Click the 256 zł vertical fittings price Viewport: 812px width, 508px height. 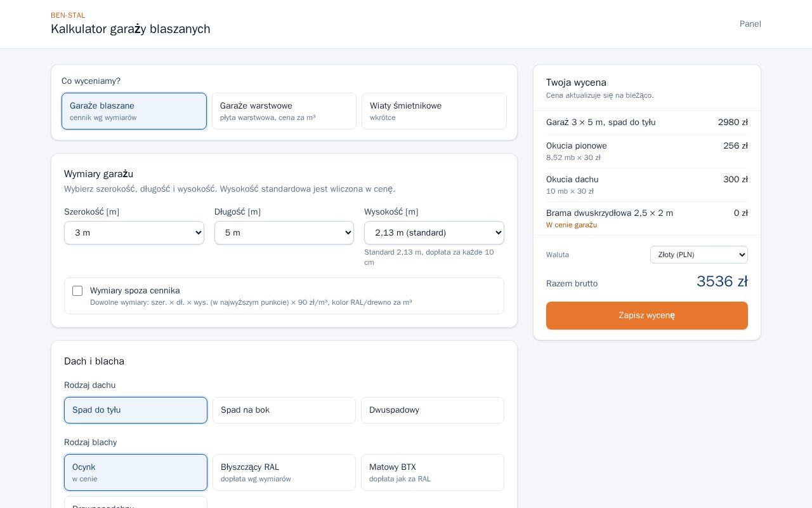tap(735, 146)
